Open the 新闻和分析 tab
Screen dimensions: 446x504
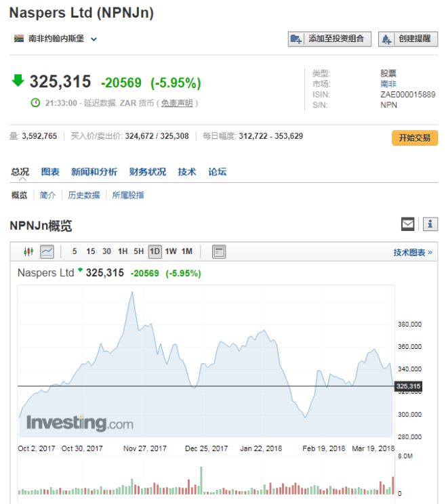[94, 171]
